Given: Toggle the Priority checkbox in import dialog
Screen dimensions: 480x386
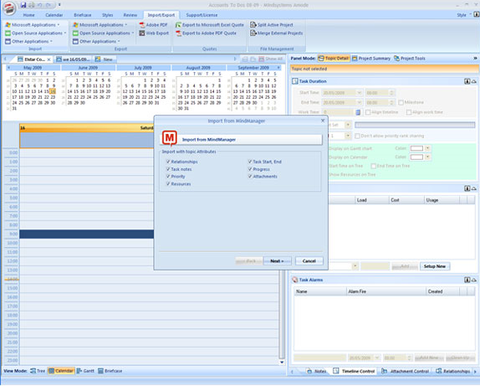Looking at the screenshot, I should point(168,176).
